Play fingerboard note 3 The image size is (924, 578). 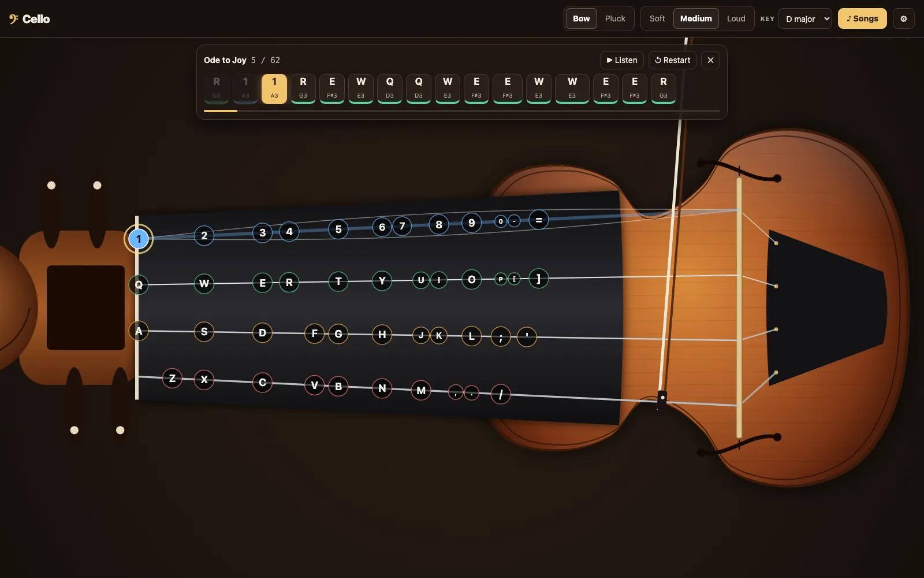pos(263,233)
